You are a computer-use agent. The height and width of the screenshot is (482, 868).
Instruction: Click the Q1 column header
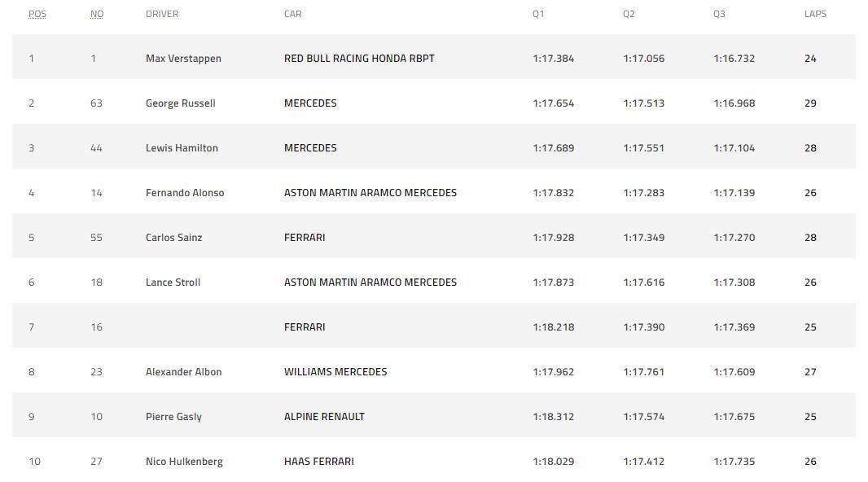click(538, 14)
